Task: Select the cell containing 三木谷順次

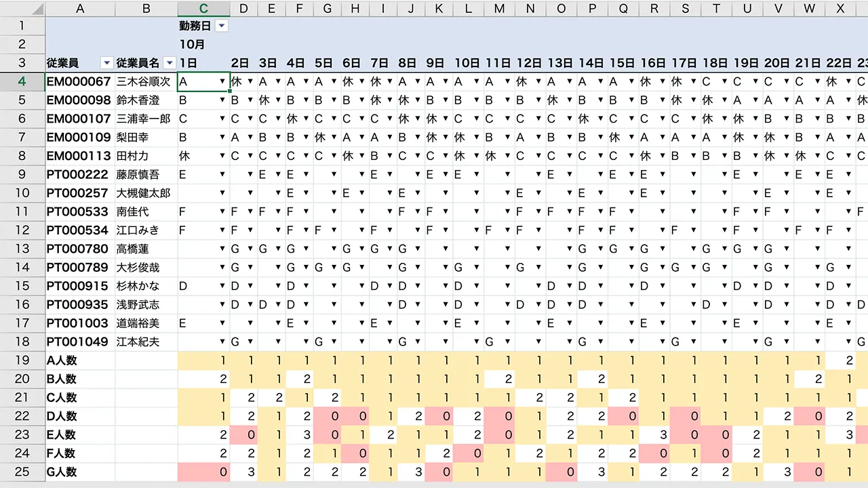Action: pyautogui.click(x=143, y=82)
